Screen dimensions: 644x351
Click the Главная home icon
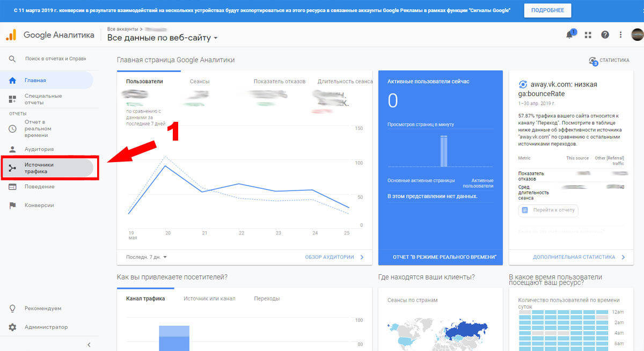pyautogui.click(x=13, y=81)
